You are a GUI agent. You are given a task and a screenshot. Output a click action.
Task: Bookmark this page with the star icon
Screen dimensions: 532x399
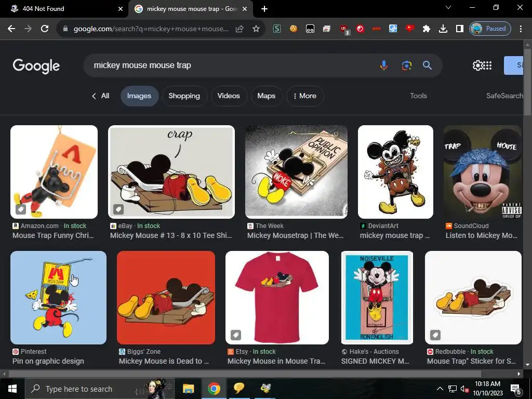[x=256, y=29]
